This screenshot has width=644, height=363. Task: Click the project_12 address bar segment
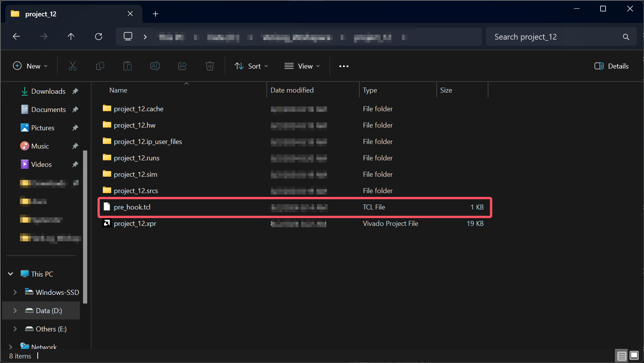tap(372, 37)
